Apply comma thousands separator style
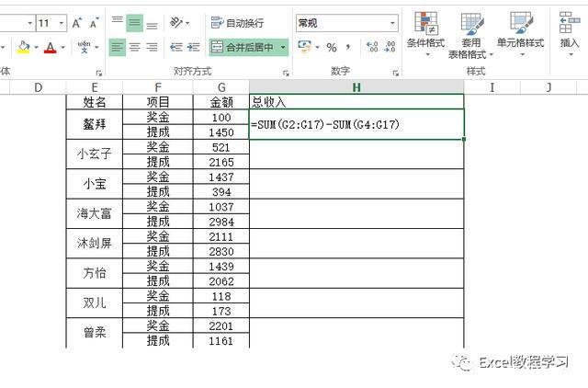588x388 pixels. (348, 47)
